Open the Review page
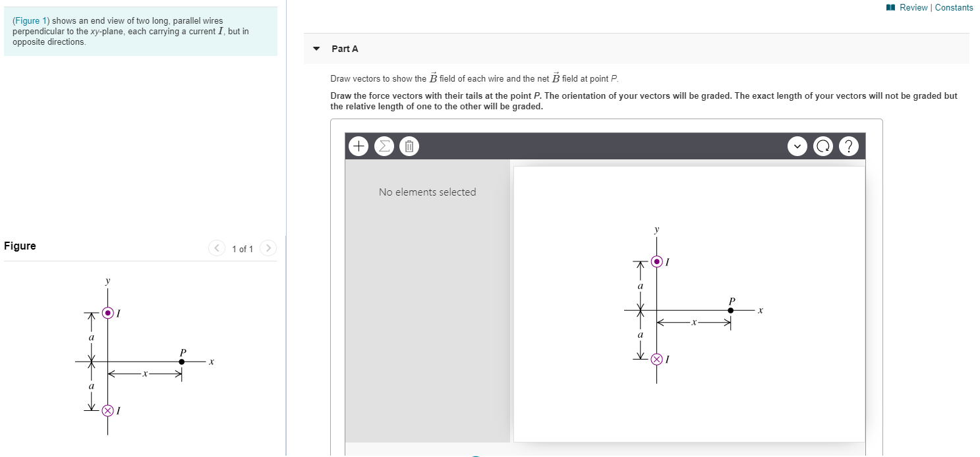Viewport: 980px width, 457px height. [914, 7]
